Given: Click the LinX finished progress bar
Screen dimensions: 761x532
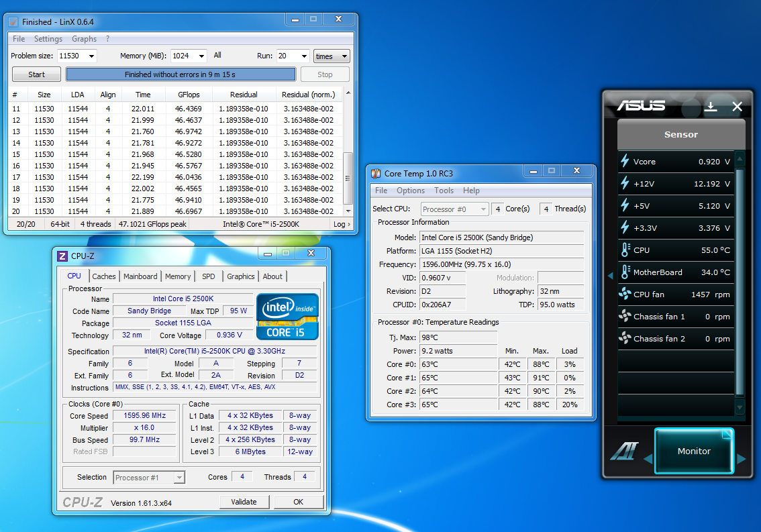Looking at the screenshot, I should [x=181, y=74].
